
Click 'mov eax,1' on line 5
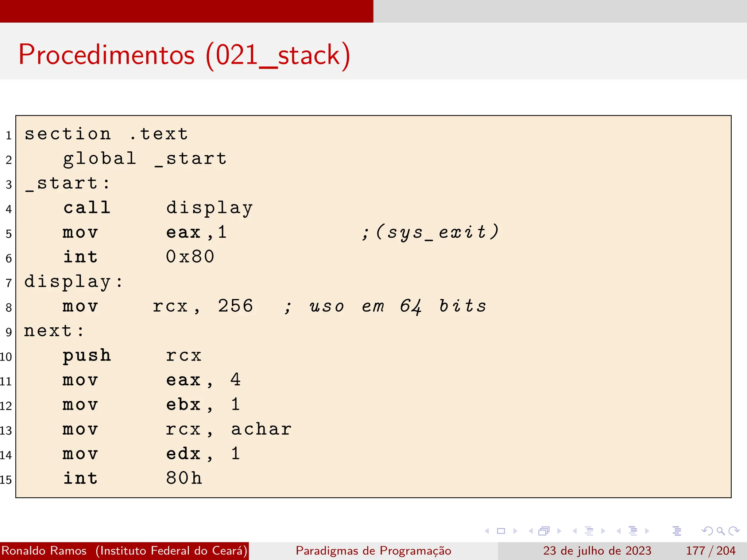coord(145,233)
